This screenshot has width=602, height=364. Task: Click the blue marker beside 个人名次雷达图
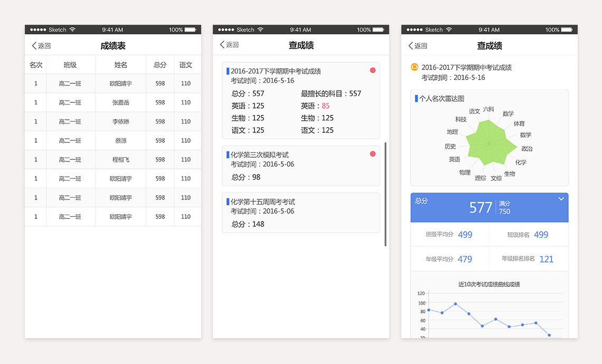[x=416, y=98]
